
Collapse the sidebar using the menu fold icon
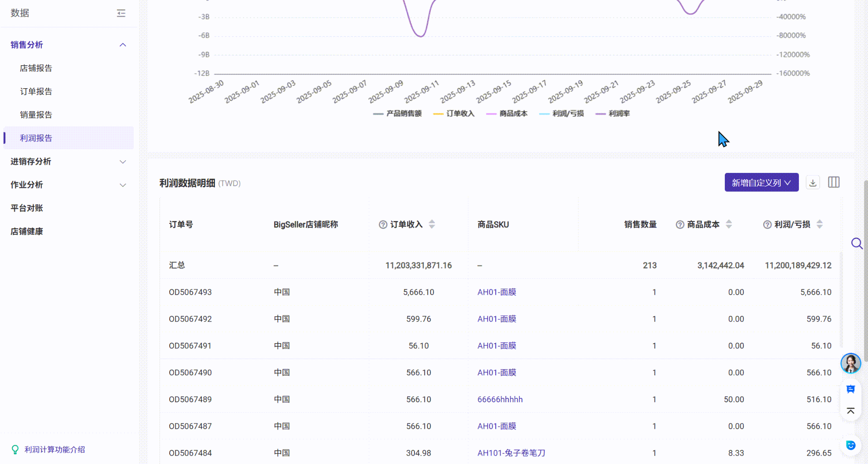(x=121, y=13)
